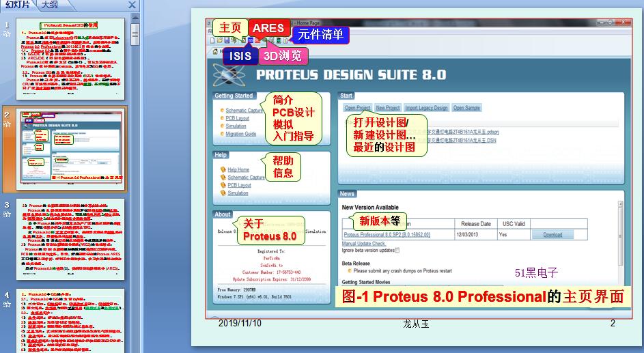The image size is (644, 353).
Task: Select the 帮助信息 callout shape
Action: pyautogui.click(x=283, y=167)
